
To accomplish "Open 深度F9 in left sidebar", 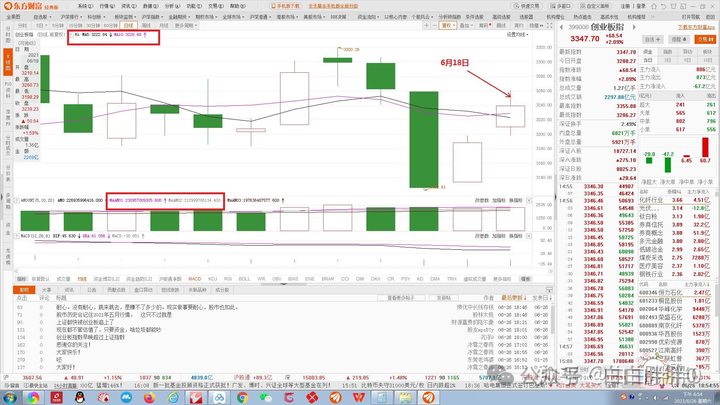I will coord(8,118).
